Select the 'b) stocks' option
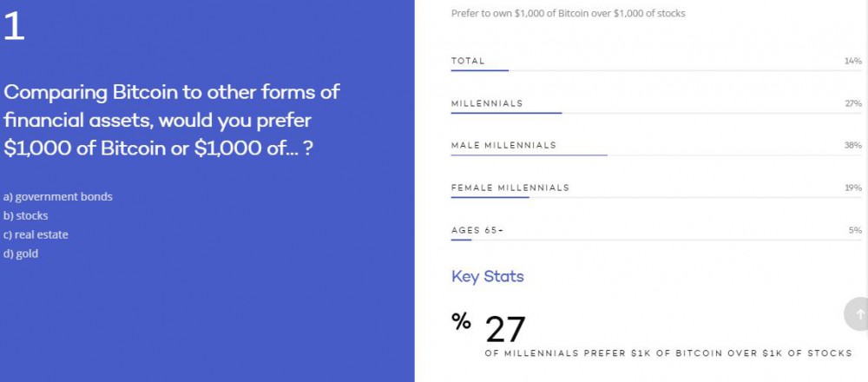The image size is (868, 382). pyautogui.click(x=26, y=215)
